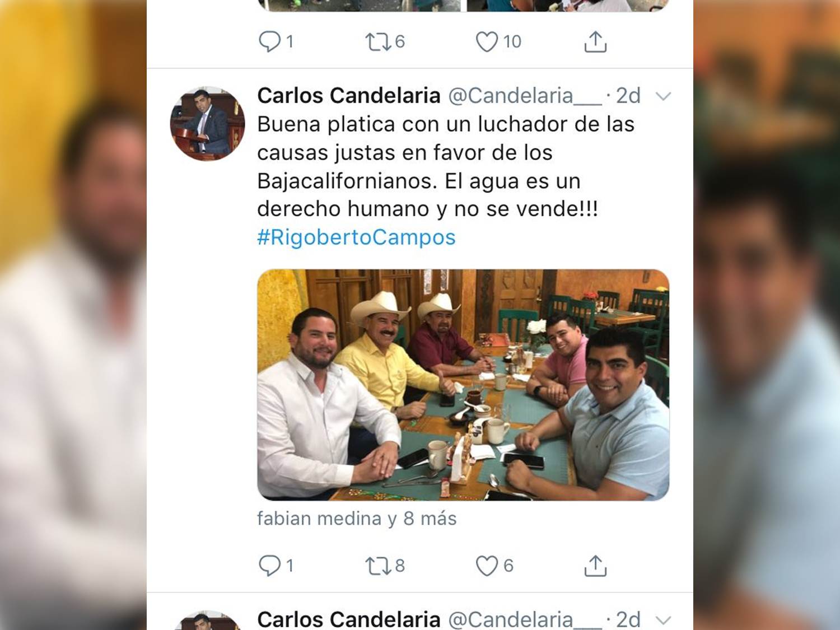Open options chevron on bottom Carlos Candelaria tweet
The height and width of the screenshot is (630, 840).
tap(663, 620)
